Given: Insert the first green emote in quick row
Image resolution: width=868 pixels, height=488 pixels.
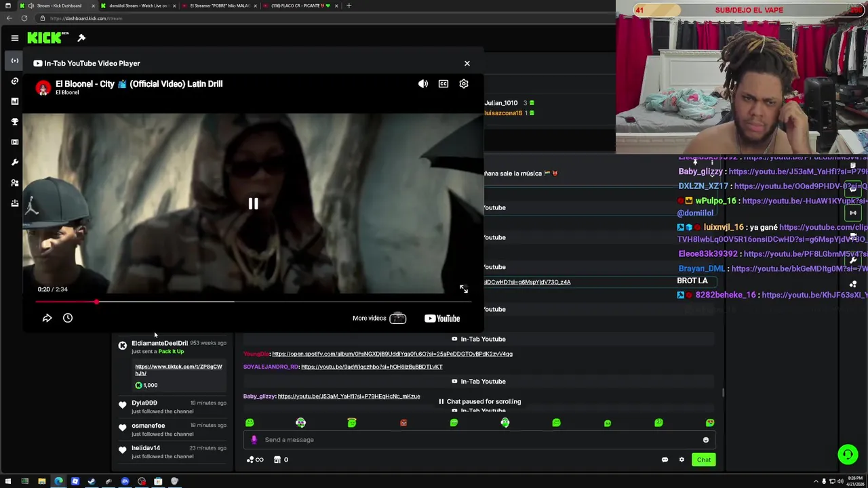Looking at the screenshot, I should 250,423.
